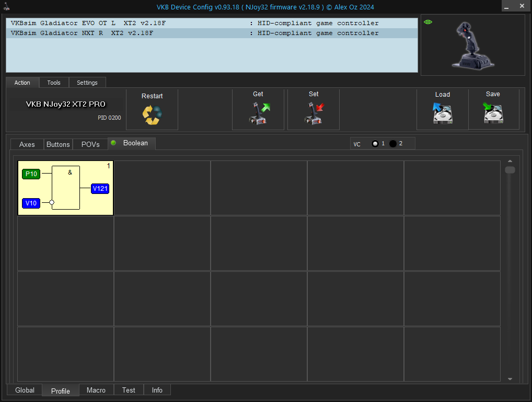
Task: Select VC radio option 1
Action: pyautogui.click(x=375, y=144)
